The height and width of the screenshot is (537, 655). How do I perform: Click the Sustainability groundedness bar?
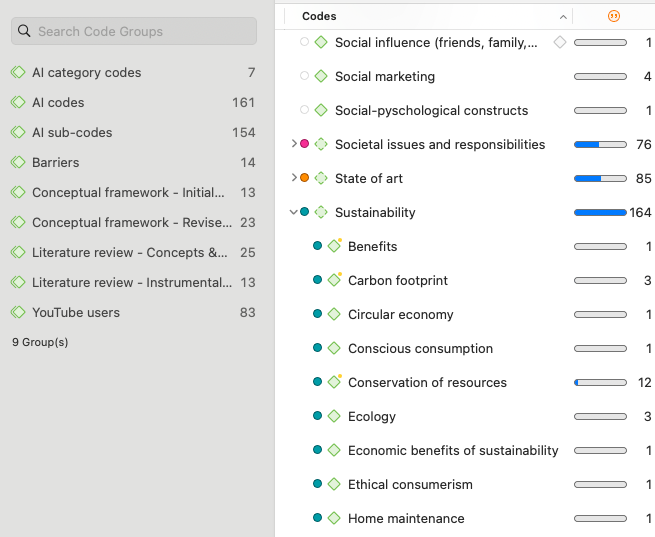click(600, 212)
